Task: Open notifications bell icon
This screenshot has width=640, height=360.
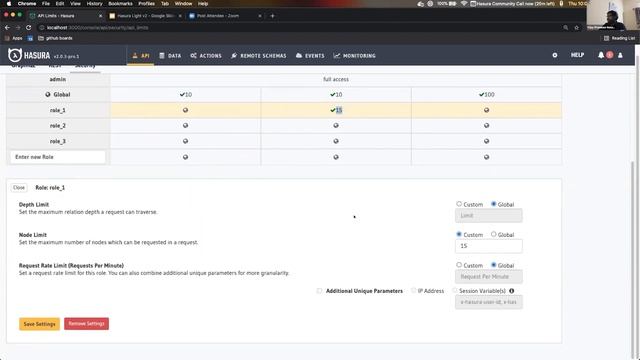Action: click(x=601, y=55)
